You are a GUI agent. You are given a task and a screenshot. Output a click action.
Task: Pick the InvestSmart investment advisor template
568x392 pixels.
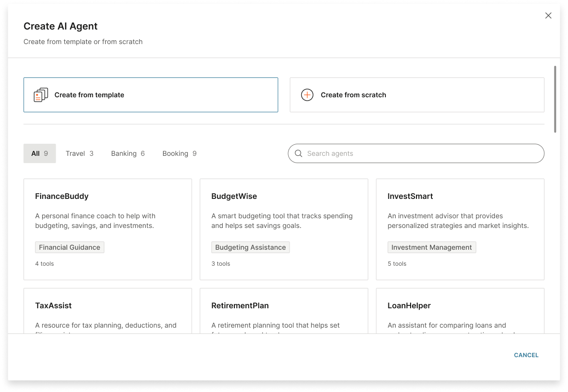460,229
